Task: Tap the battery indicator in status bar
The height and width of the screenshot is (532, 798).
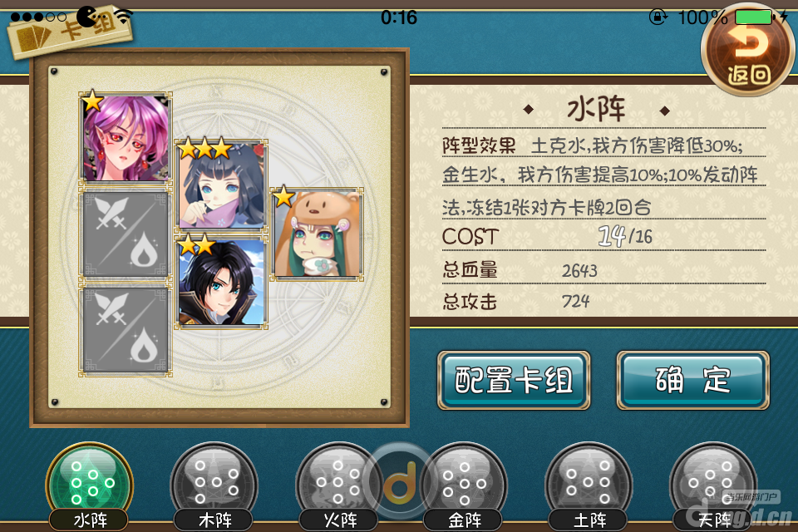Action: (756, 17)
